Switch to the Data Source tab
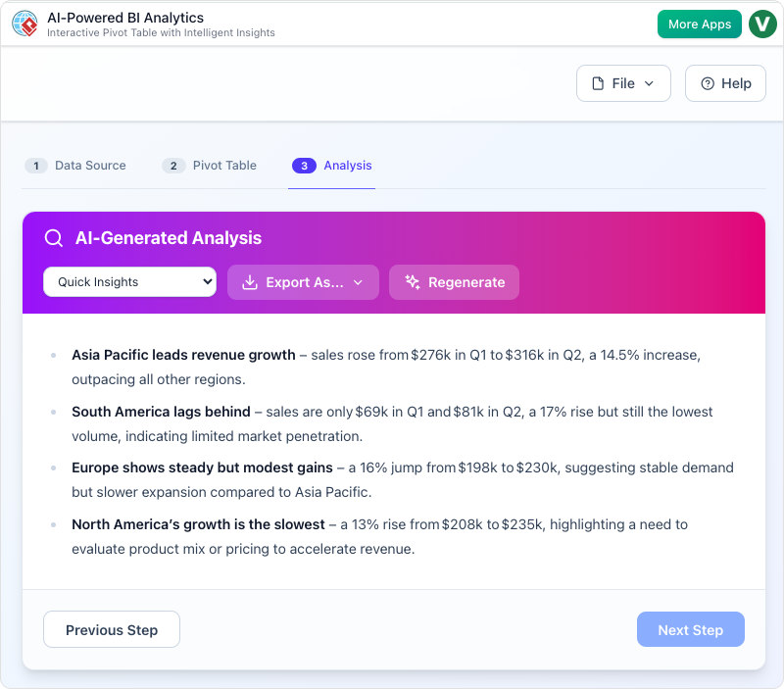The image size is (784, 689). 92,166
